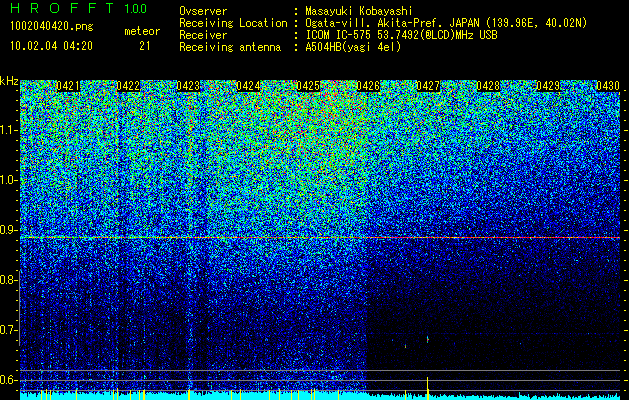The height and width of the screenshot is (400, 629).
Task: Click the observer name Masayuki Kobayashi
Action: [x=359, y=11]
